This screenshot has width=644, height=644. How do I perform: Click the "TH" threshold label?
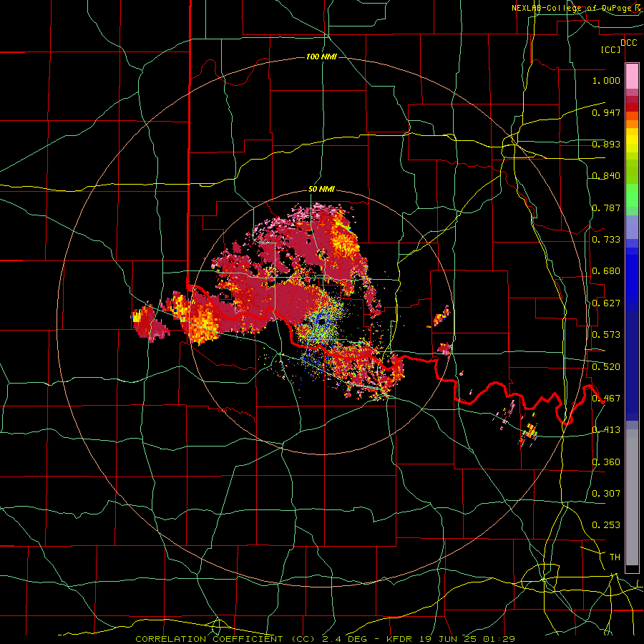click(615, 557)
